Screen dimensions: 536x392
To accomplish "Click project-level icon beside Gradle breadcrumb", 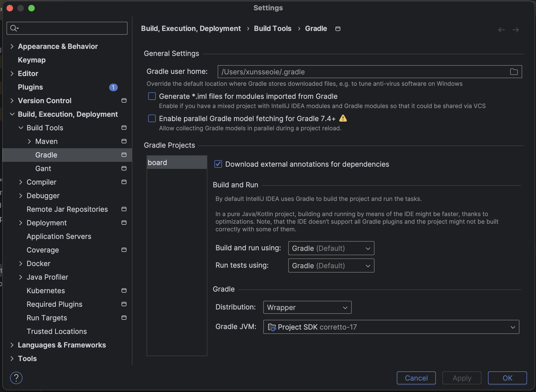I will coord(338,29).
